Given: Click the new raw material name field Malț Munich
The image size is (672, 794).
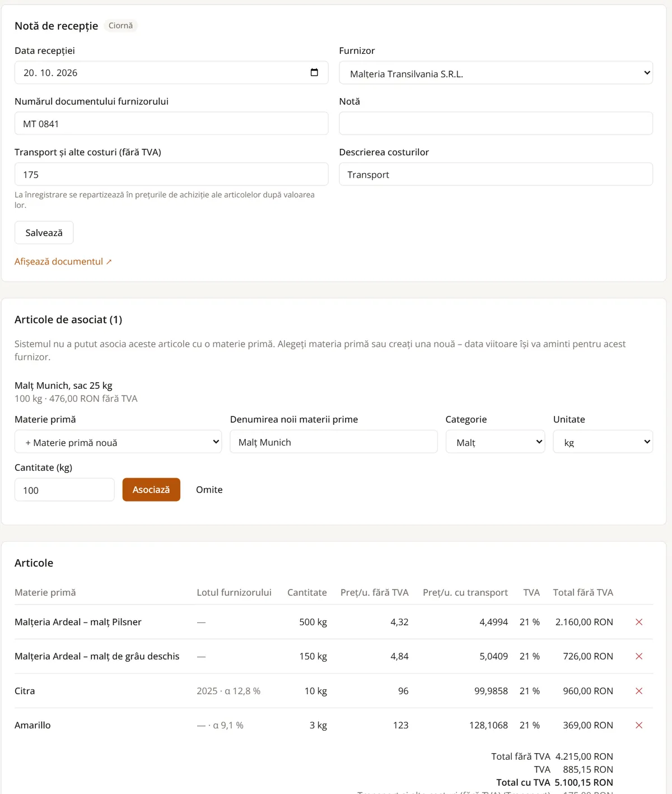Looking at the screenshot, I should click(334, 442).
